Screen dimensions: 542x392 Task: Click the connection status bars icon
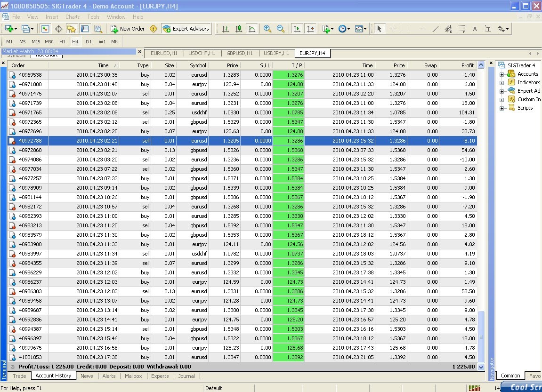474,388
